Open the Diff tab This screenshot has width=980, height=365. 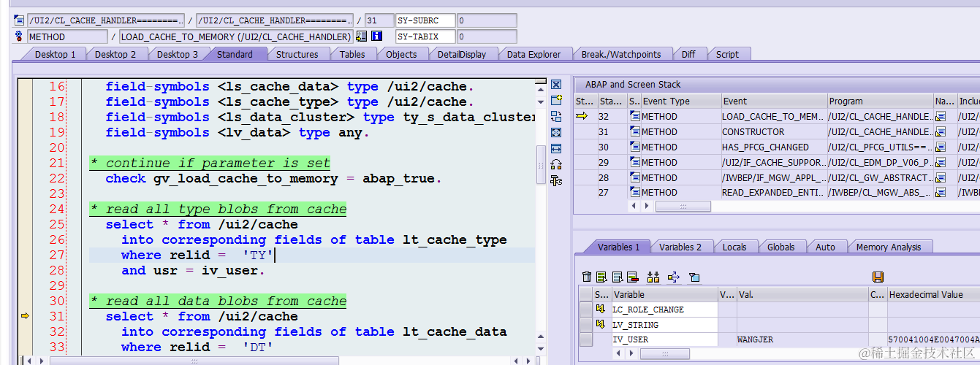click(688, 54)
